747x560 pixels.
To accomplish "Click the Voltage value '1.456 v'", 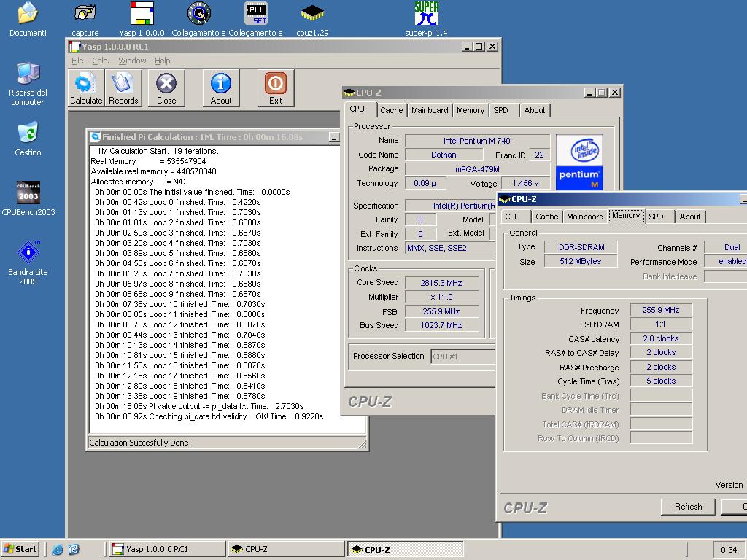I will click(x=525, y=183).
